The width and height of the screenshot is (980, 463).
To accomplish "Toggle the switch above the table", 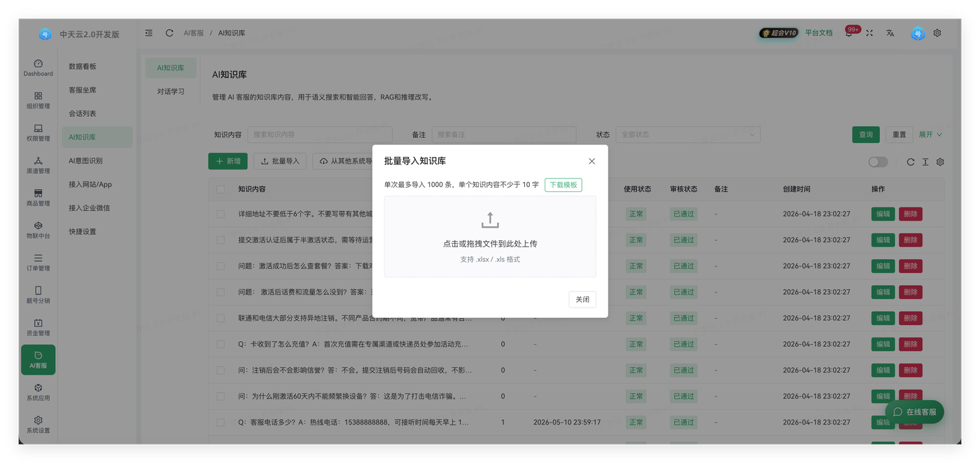I will [878, 162].
